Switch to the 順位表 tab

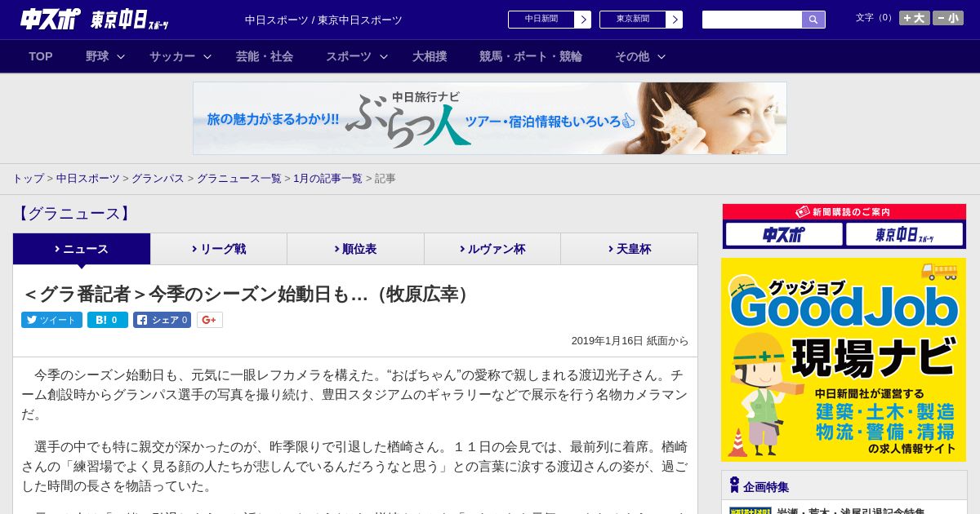coord(356,249)
